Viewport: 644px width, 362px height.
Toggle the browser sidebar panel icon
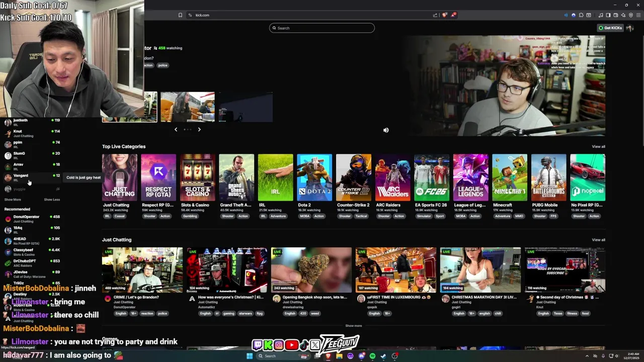(x=608, y=15)
